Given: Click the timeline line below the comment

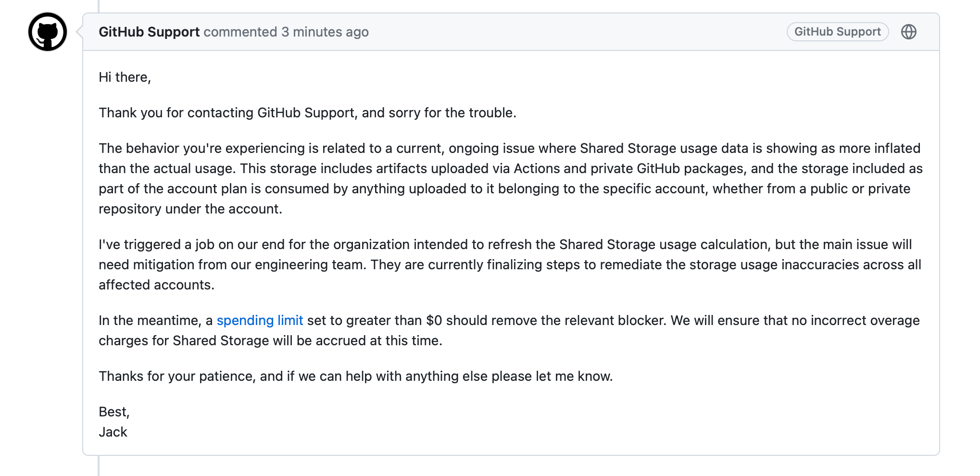Looking at the screenshot, I should click(x=99, y=465).
